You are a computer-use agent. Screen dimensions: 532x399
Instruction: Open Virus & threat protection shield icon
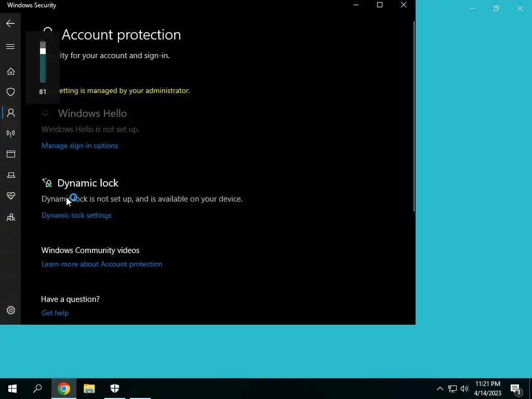pos(11,92)
